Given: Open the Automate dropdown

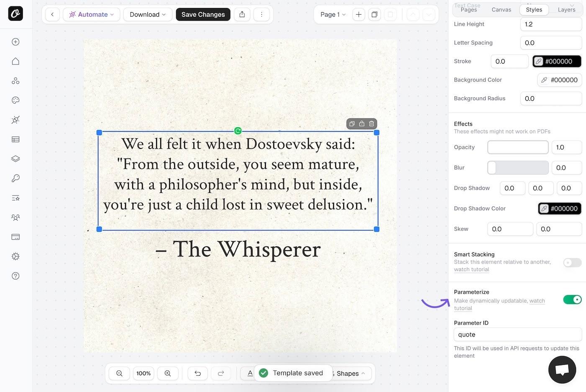Looking at the screenshot, I should pyautogui.click(x=92, y=15).
